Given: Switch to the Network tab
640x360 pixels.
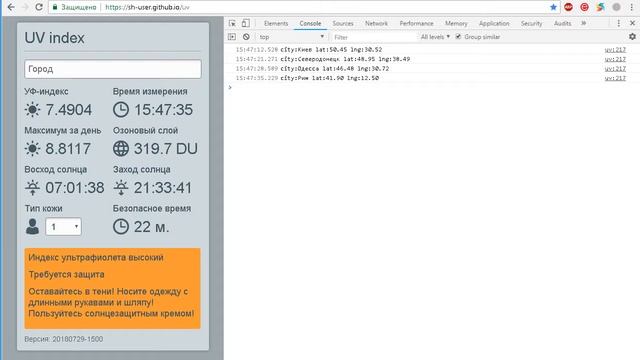Looking at the screenshot, I should coord(376,23).
